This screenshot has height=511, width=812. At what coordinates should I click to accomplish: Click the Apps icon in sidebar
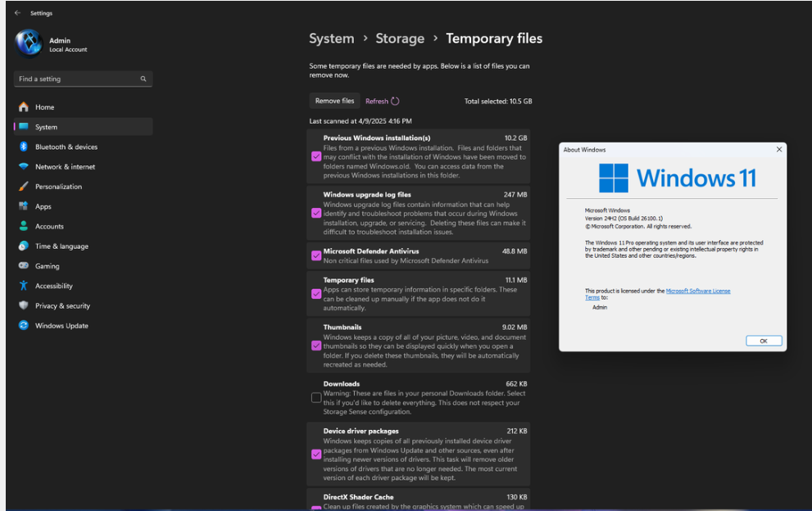pyautogui.click(x=23, y=206)
